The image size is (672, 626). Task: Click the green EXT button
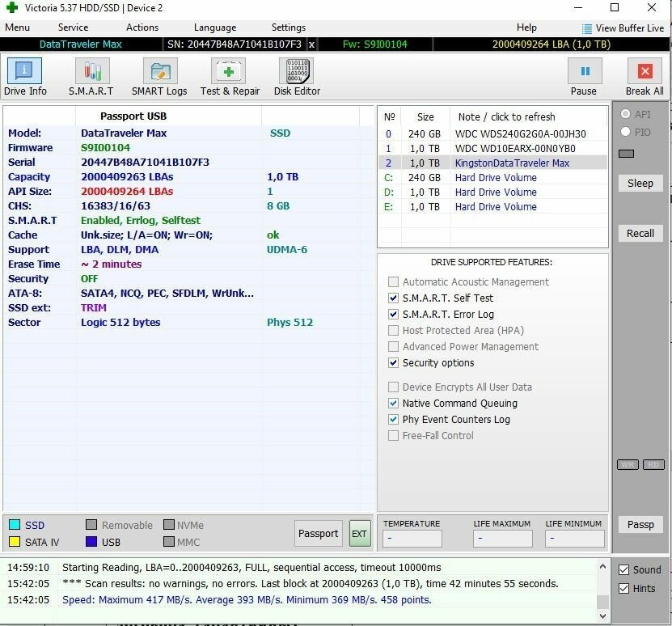360,533
